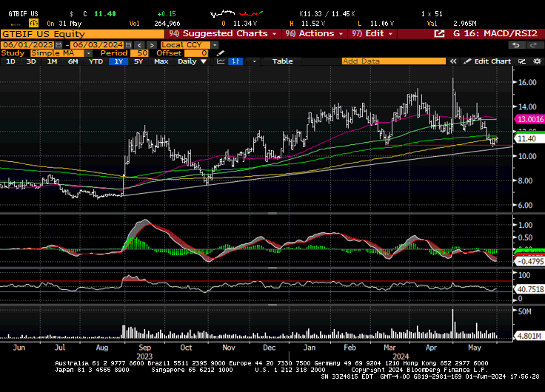
Task: Click the Edit Chart button
Action: 487,61
